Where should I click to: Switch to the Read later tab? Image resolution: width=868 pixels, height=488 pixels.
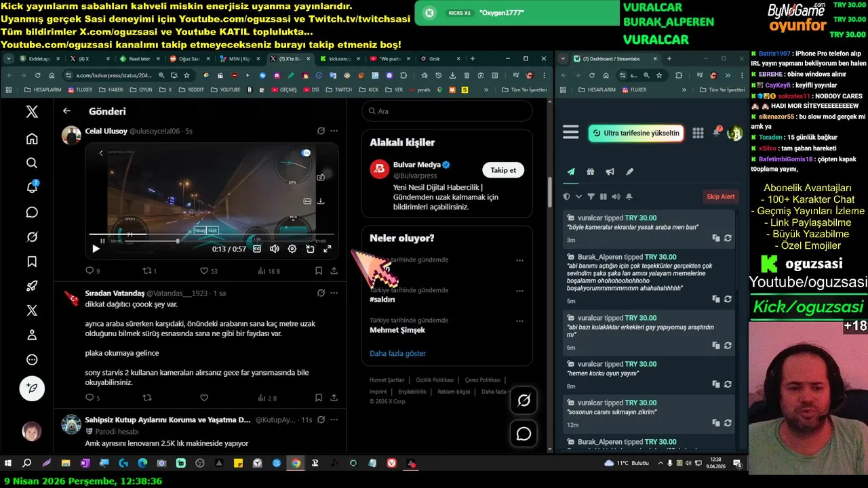click(x=139, y=59)
